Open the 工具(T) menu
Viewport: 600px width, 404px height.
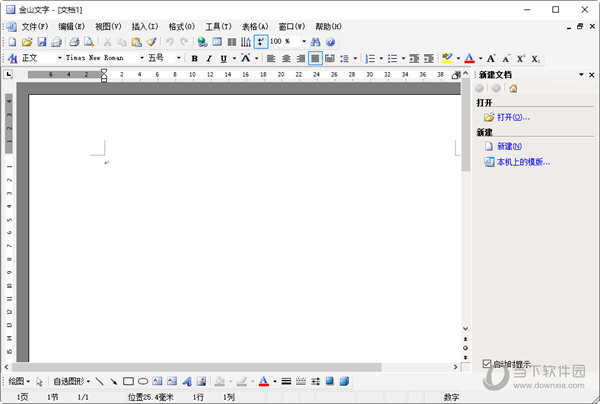click(218, 26)
